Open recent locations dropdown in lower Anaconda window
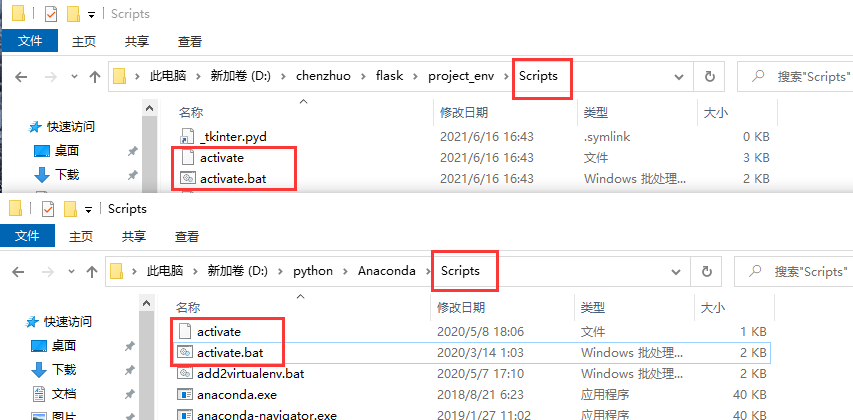Viewport: 853px width, 420px height. (x=71, y=272)
